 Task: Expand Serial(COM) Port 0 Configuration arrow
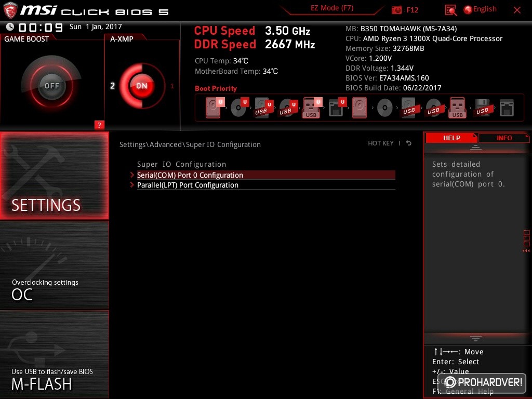coord(132,175)
